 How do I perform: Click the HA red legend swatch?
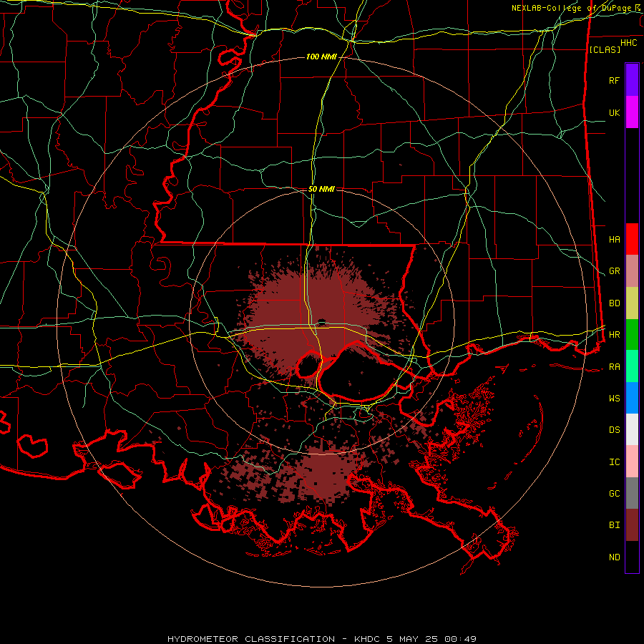632,239
